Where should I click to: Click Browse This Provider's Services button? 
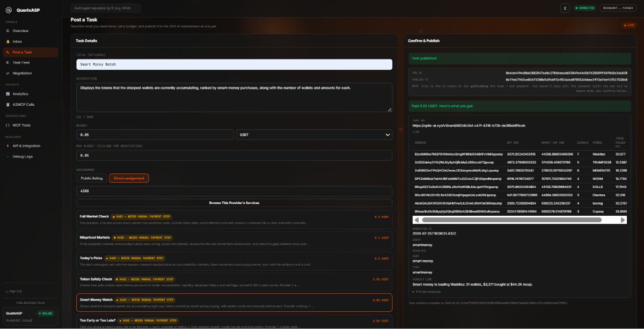[x=234, y=202]
